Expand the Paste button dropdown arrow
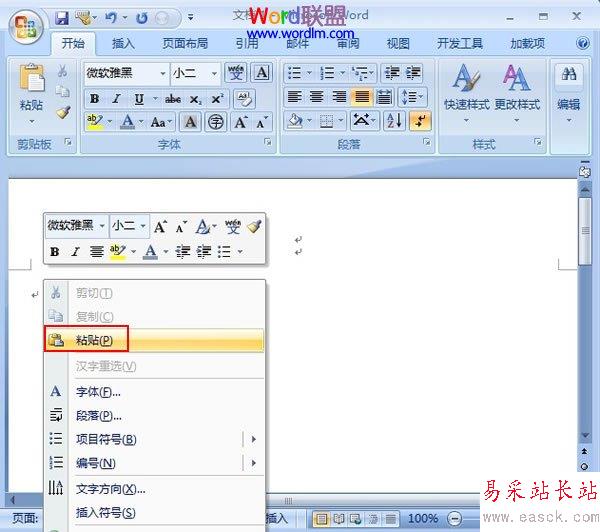The height and width of the screenshot is (532, 600). (x=32, y=121)
